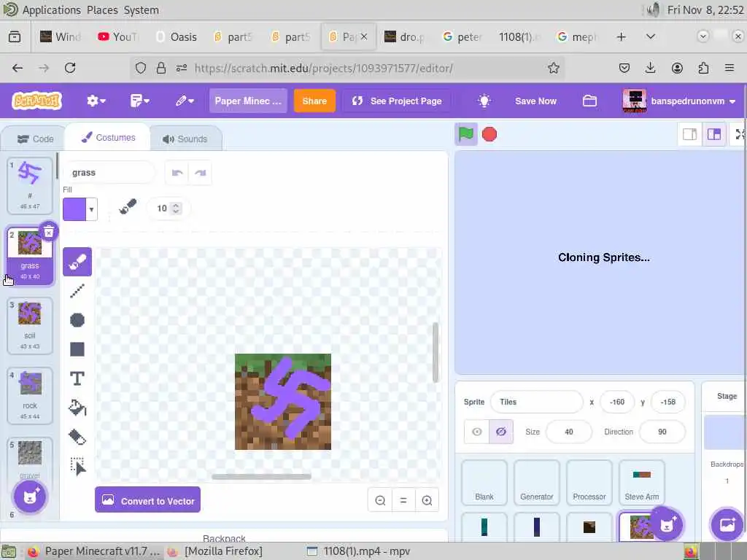Open the Places menu

(102, 10)
